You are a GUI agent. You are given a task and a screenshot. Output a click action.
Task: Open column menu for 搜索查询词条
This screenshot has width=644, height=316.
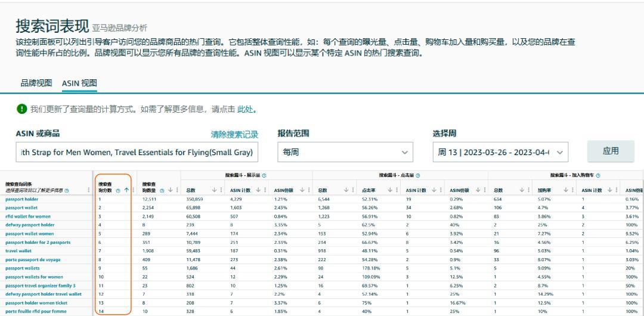(89, 190)
